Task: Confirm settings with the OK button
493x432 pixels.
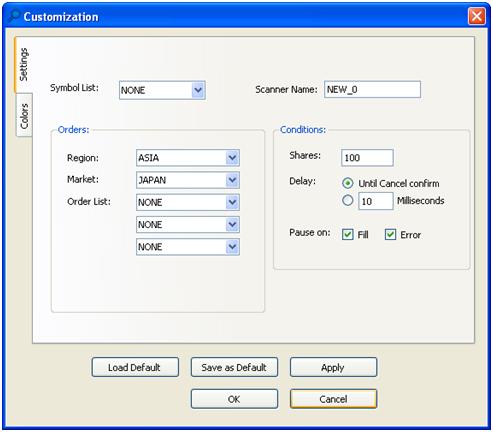Action: [234, 399]
